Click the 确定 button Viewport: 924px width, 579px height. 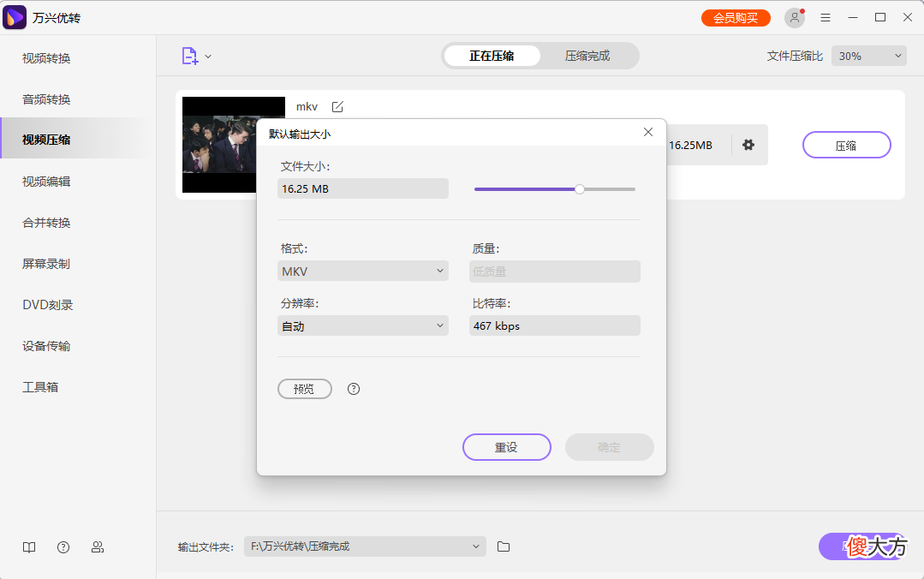610,447
